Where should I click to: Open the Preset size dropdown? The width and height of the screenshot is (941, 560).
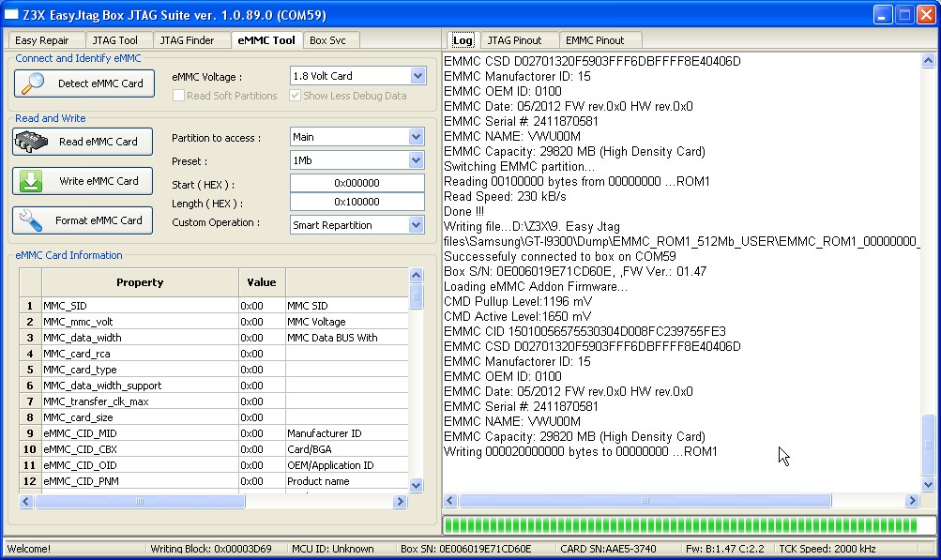(x=416, y=160)
